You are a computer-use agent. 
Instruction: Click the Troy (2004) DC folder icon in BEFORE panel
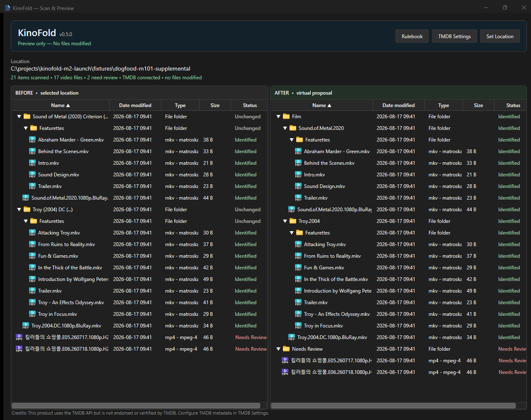(27, 210)
